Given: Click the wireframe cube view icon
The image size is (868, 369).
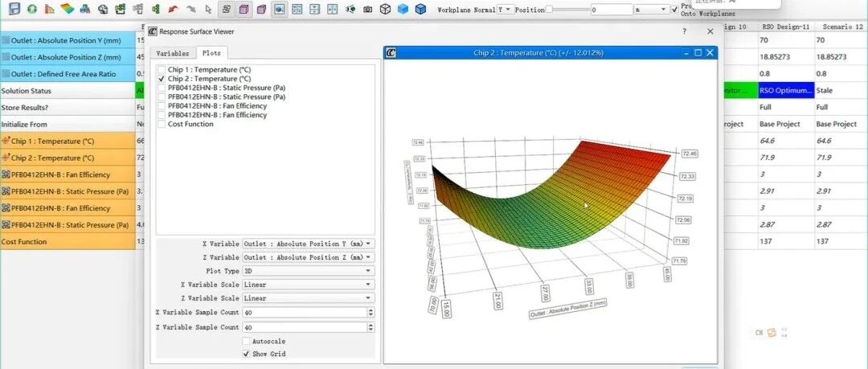Looking at the screenshot, I should point(385,9).
